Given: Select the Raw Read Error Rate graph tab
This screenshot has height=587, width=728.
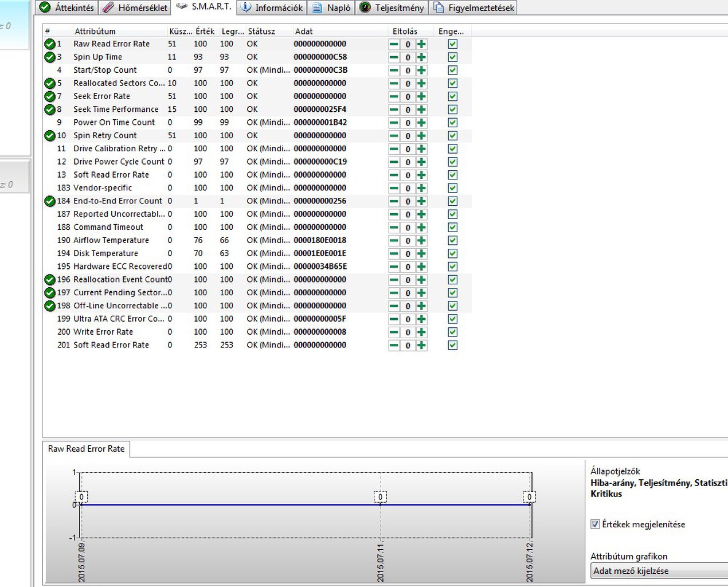Looking at the screenshot, I should (x=87, y=449).
